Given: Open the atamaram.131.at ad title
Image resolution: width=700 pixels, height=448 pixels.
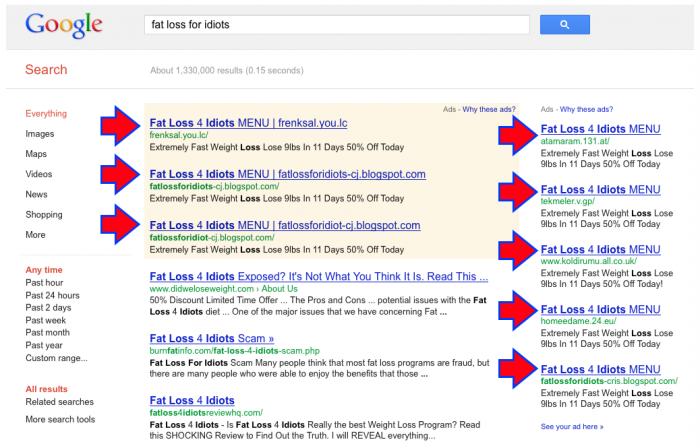Looking at the screenshot, I should click(600, 129).
